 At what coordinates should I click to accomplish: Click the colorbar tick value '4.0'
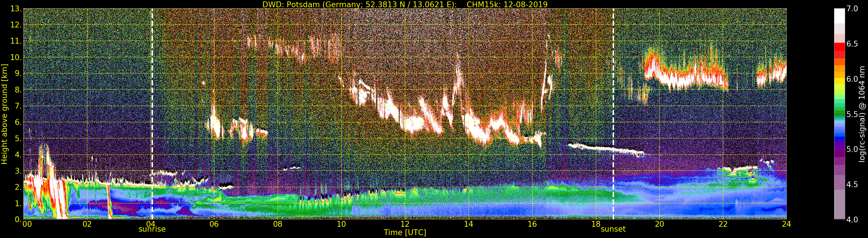click(852, 220)
